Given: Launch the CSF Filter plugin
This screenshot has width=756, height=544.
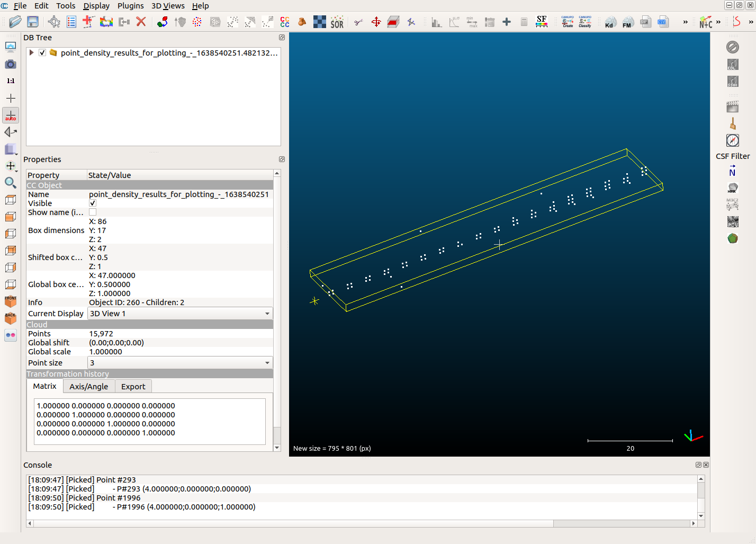Looking at the screenshot, I should point(733,140).
